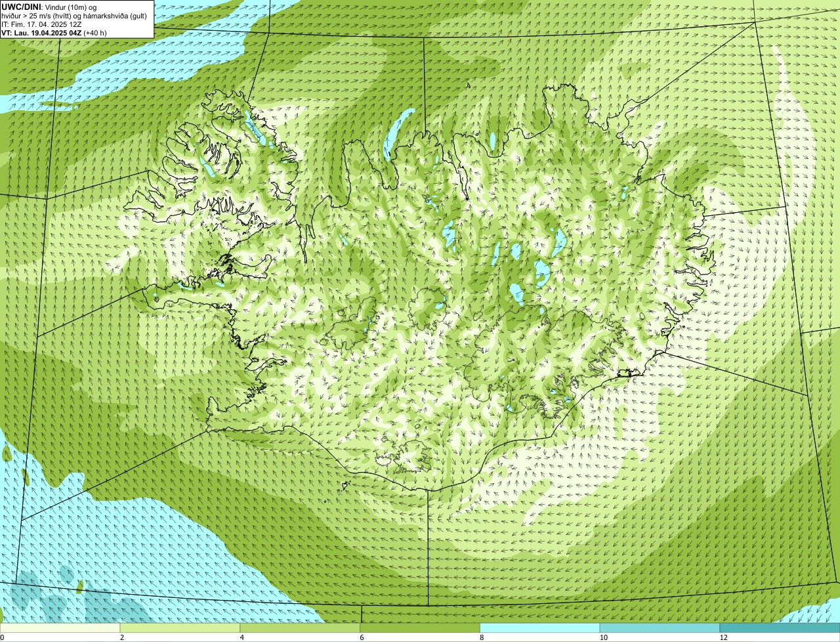Click the 'UWC/DINI: Vindur (10m) og' title line
This screenshot has width=840, height=642.
(x=49, y=7)
